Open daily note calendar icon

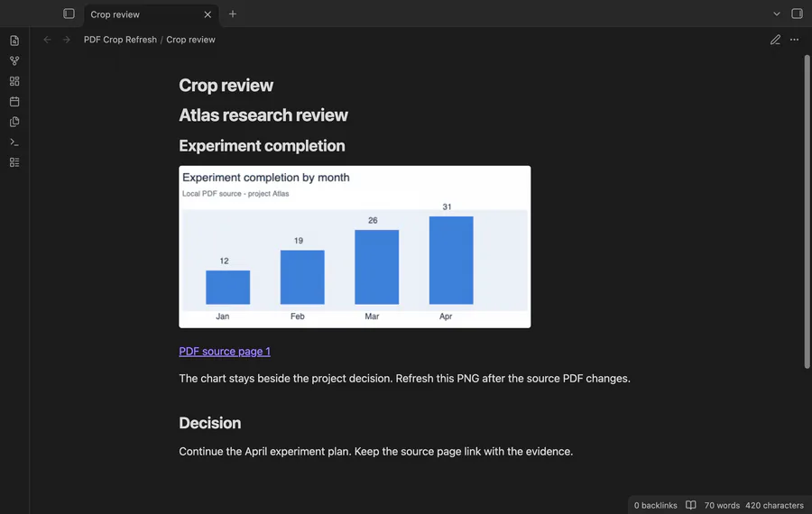click(14, 102)
